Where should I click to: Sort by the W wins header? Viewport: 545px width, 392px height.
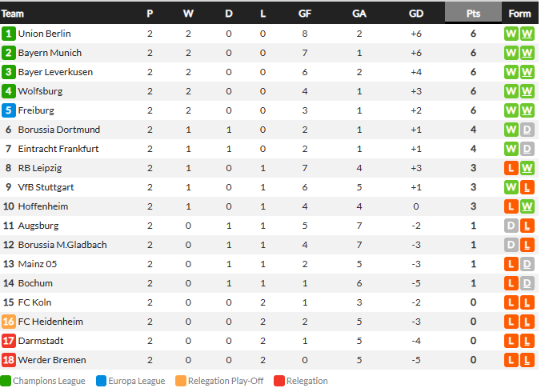coord(188,14)
